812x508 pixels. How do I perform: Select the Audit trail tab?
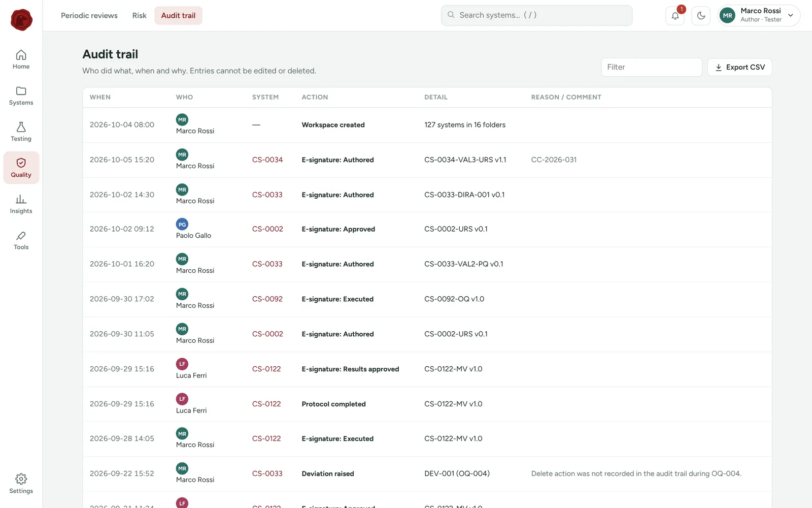178,16
